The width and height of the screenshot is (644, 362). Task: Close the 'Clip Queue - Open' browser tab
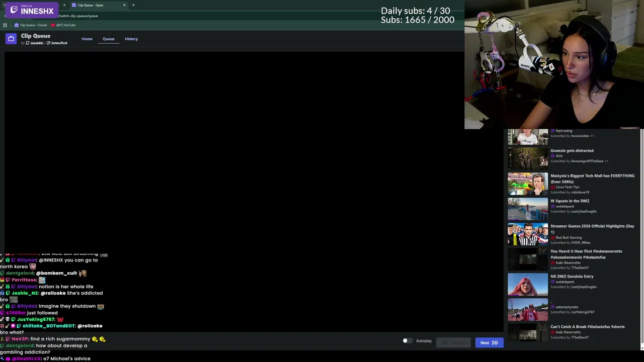point(124,5)
